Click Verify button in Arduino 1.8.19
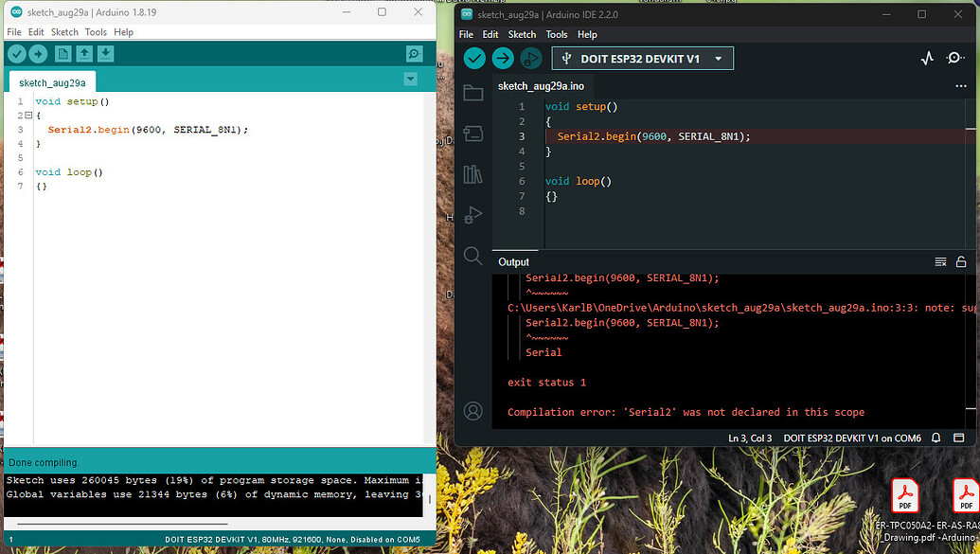This screenshot has height=554, width=980. point(17,54)
